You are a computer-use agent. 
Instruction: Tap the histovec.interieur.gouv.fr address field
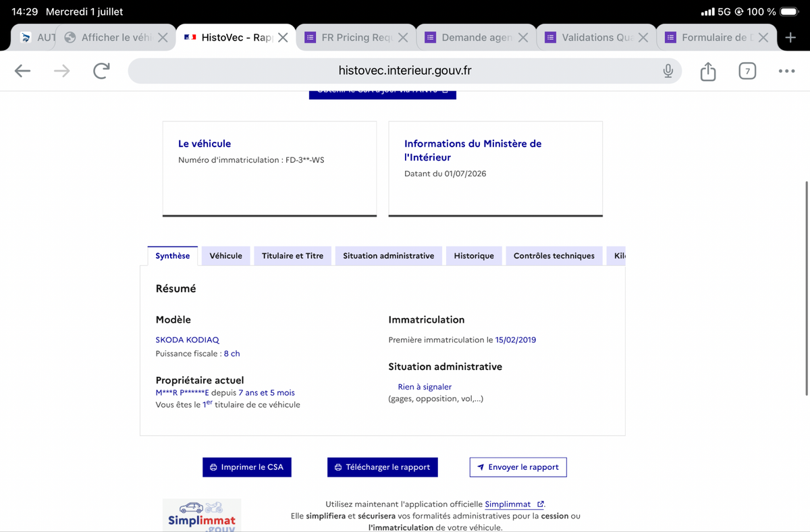pos(405,71)
